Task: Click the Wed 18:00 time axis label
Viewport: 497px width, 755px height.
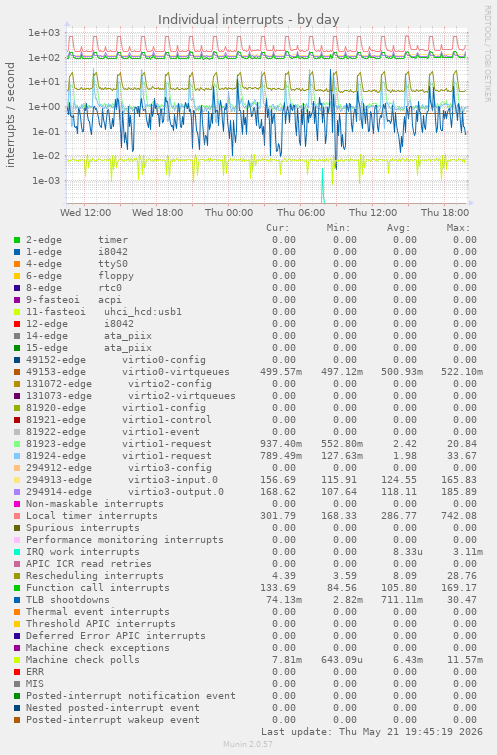Action: [157, 212]
